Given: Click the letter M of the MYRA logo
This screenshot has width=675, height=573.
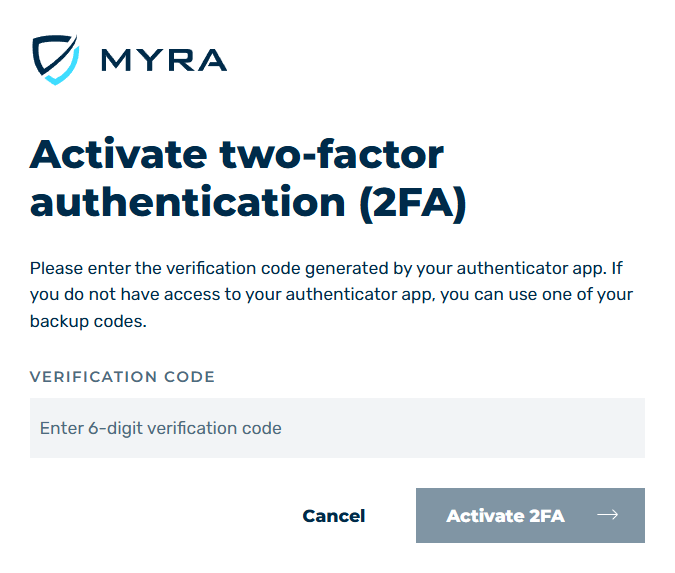Looking at the screenshot, I should pos(116,60).
